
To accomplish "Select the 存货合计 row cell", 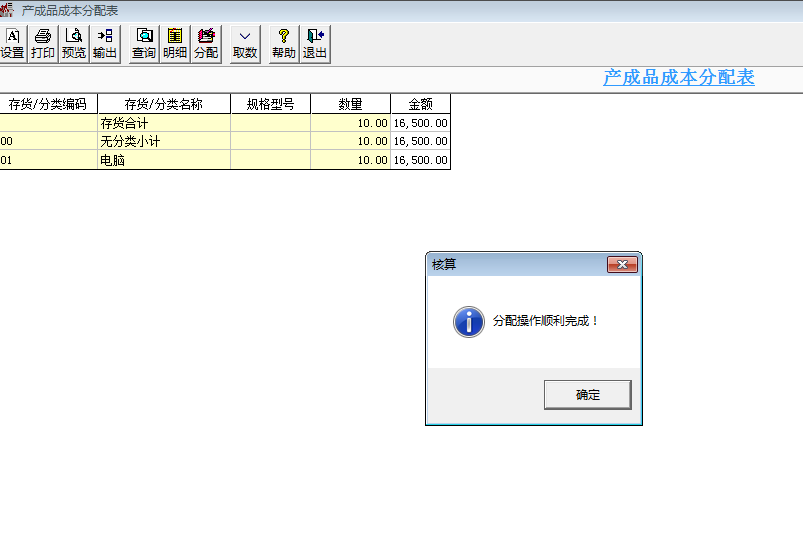I will (x=164, y=123).
